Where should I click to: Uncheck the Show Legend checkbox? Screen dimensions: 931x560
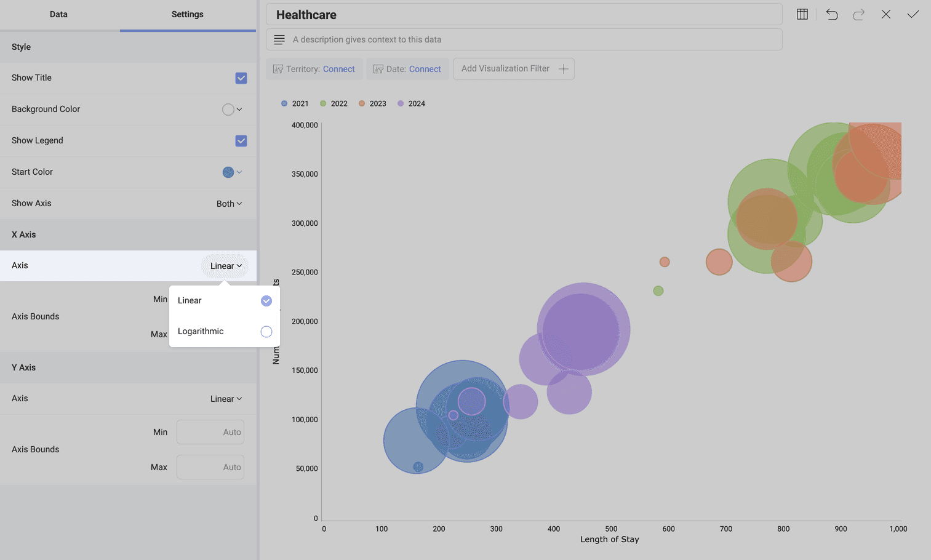tap(241, 141)
